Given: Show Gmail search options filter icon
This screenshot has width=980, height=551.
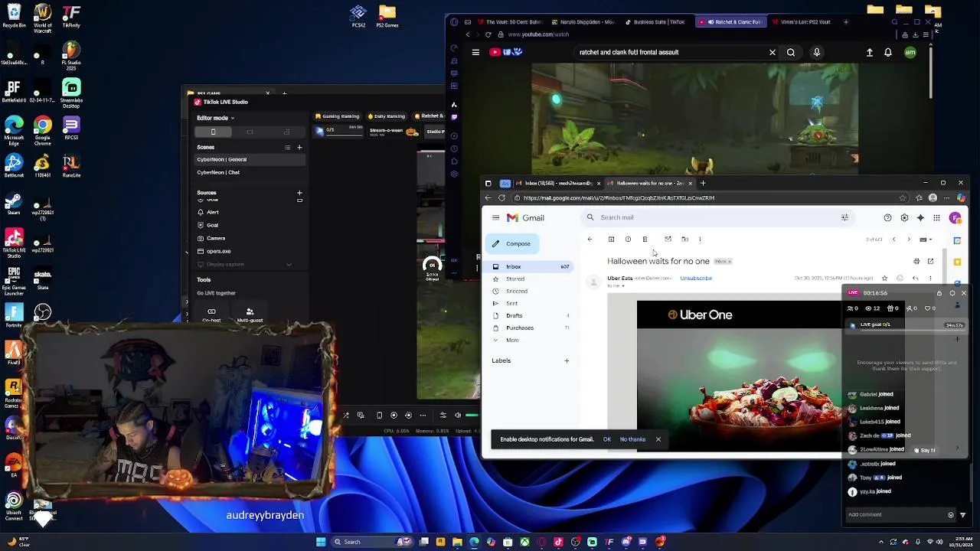Looking at the screenshot, I should click(x=844, y=217).
